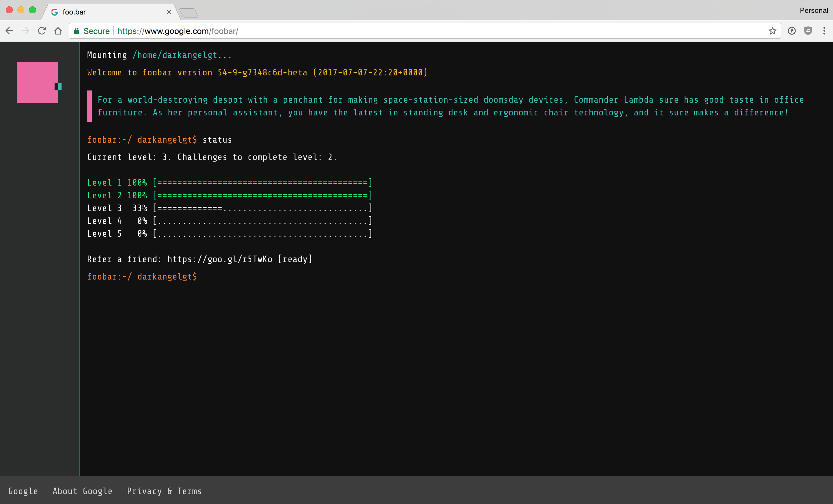Click the shield extension icon

[808, 31]
